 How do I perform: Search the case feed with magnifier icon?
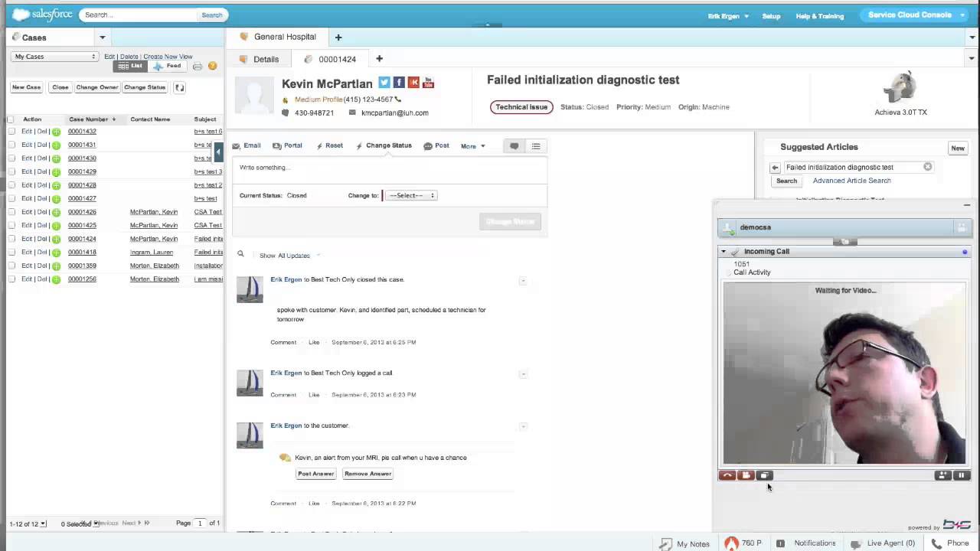[x=240, y=255]
